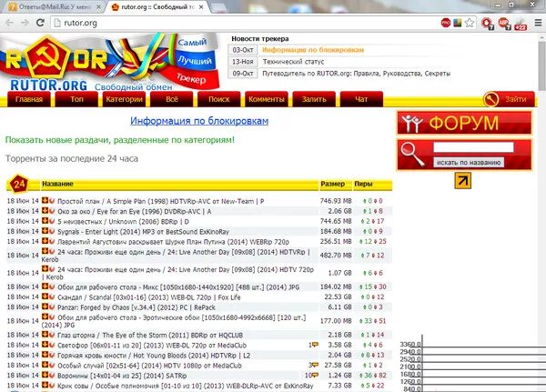Open the Залить upload tab
Viewport: 546px width, 392px height.
point(314,99)
